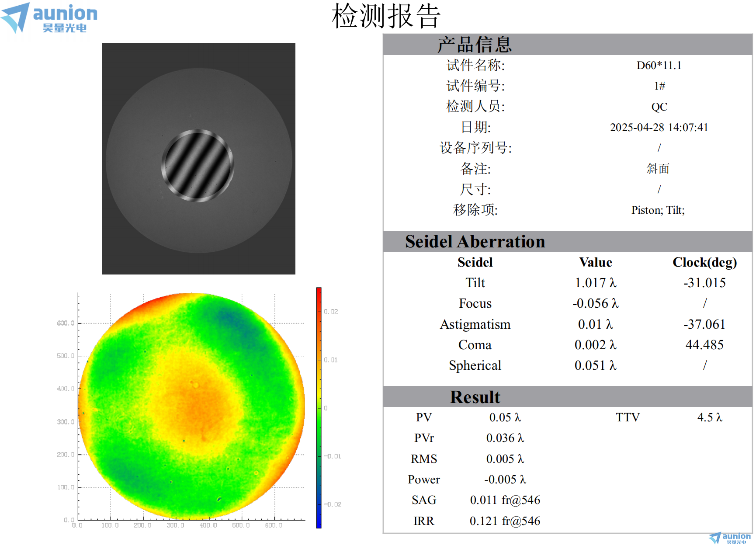Viewport: 756px width, 549px height.
Task: Click the Spherical value 0.051 λ
Action: (596, 365)
